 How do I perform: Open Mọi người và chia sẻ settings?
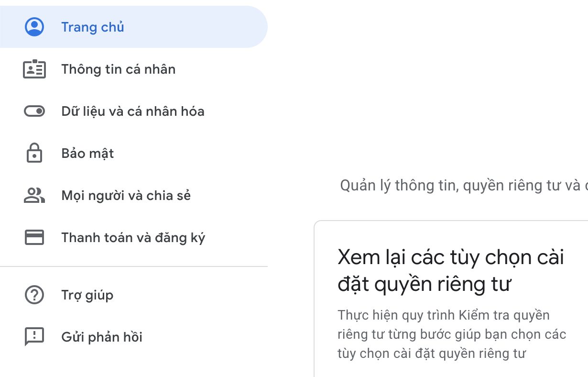tap(126, 195)
